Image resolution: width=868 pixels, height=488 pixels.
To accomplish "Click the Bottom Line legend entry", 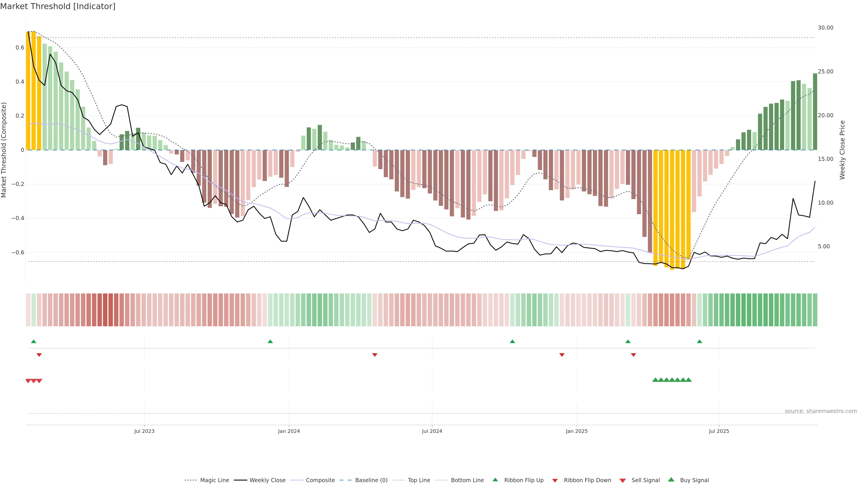I will [x=467, y=480].
